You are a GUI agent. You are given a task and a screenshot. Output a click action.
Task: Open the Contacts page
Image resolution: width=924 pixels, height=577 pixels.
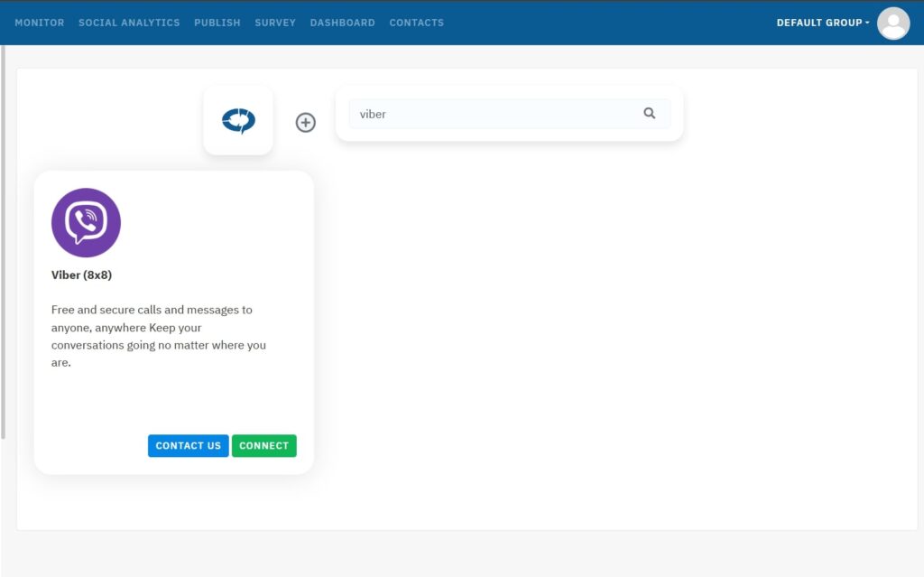(416, 23)
